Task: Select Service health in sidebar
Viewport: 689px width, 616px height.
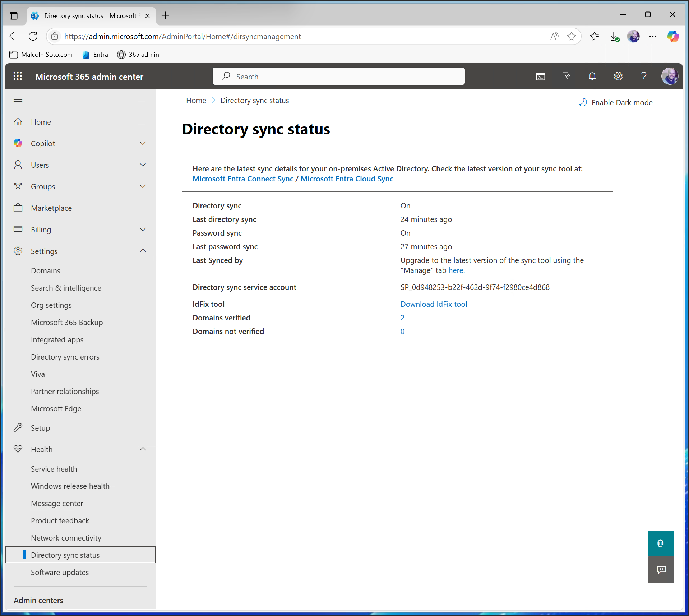Action: pos(54,469)
